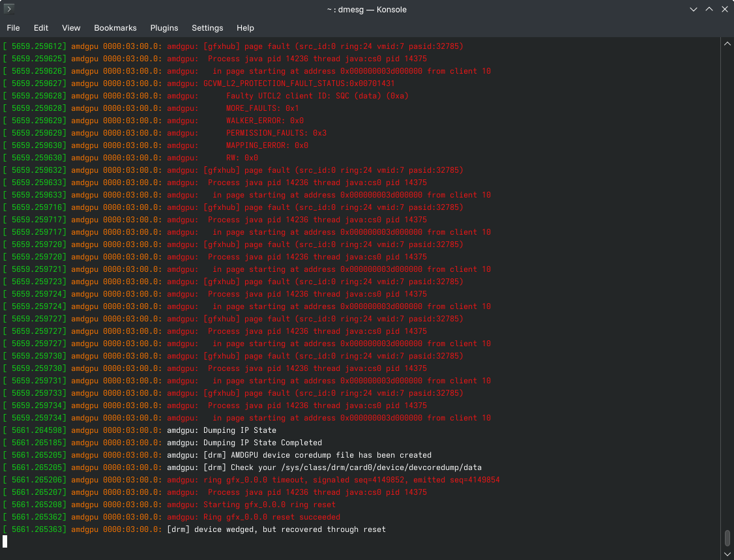Image resolution: width=734 pixels, height=560 pixels.
Task: Open the File menu
Action: [13, 28]
